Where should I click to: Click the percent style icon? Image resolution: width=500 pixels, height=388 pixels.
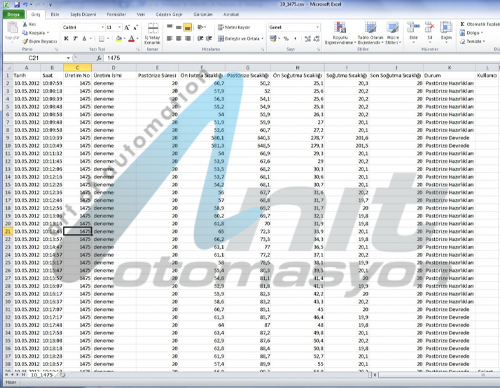286,39
